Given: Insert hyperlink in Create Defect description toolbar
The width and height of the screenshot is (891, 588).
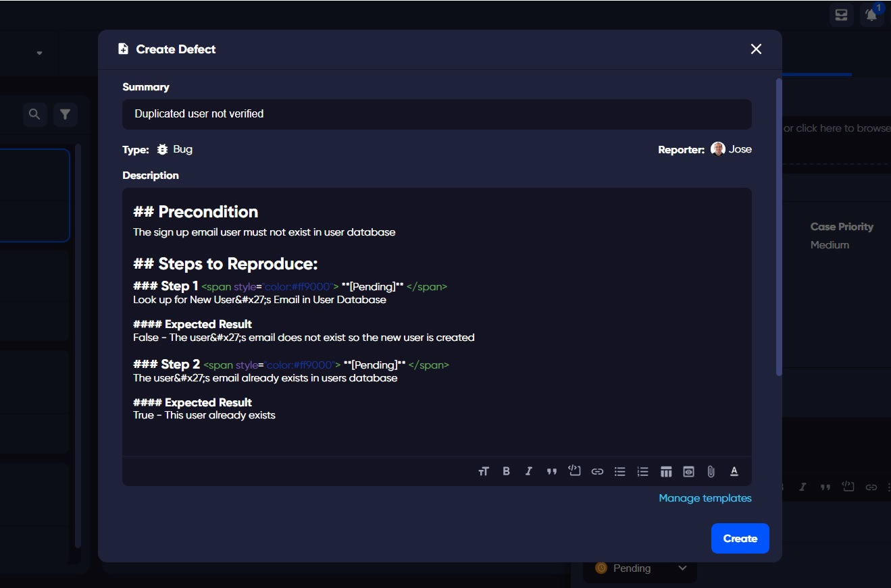Looking at the screenshot, I should [597, 472].
